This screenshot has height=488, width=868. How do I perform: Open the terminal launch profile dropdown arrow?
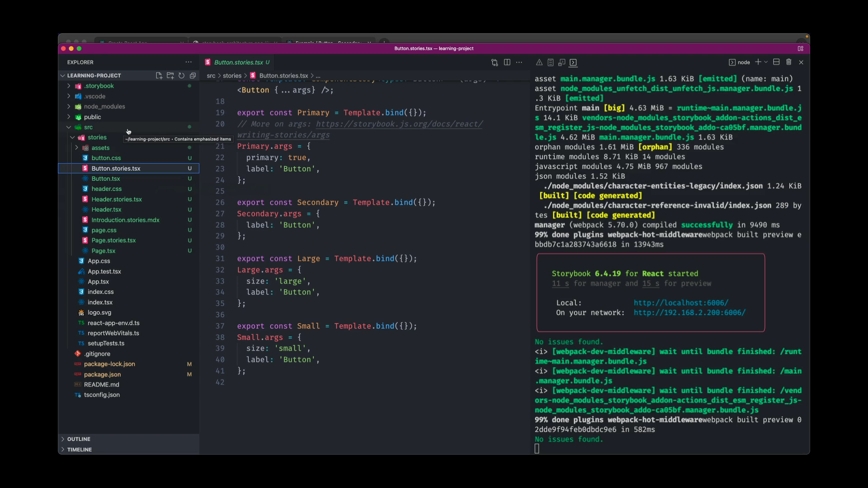tap(766, 62)
